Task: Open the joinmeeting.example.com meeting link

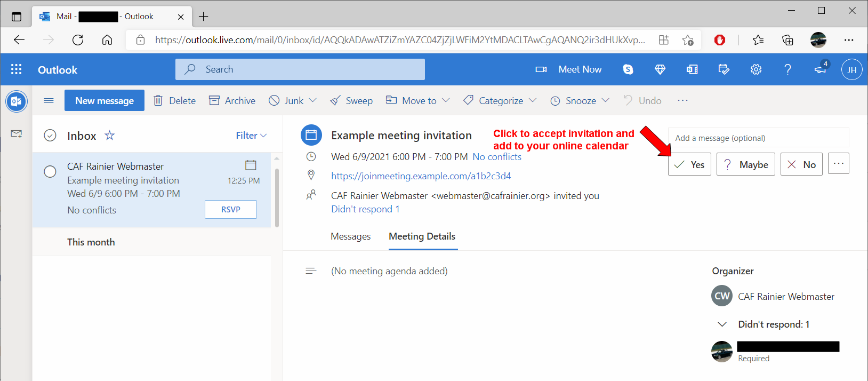Action: coord(421,176)
